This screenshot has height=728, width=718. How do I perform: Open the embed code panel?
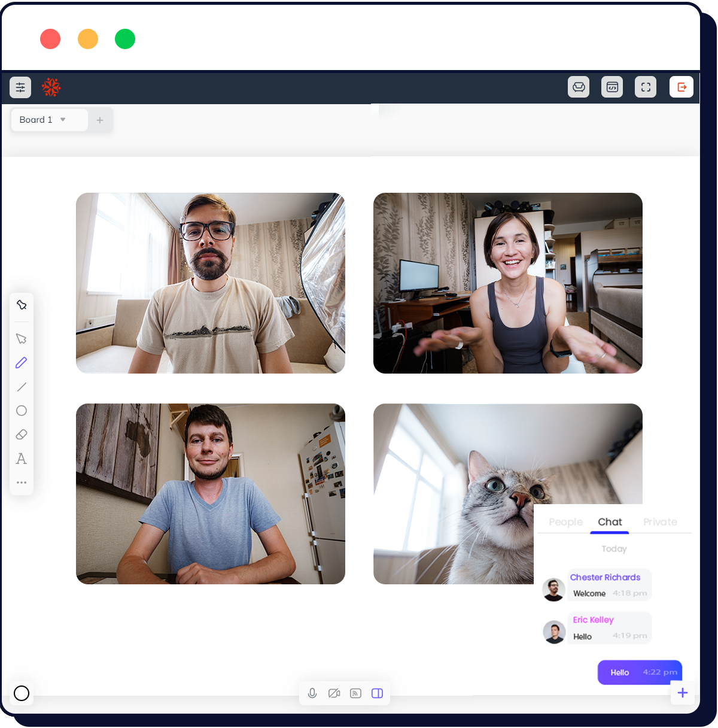[x=611, y=87]
